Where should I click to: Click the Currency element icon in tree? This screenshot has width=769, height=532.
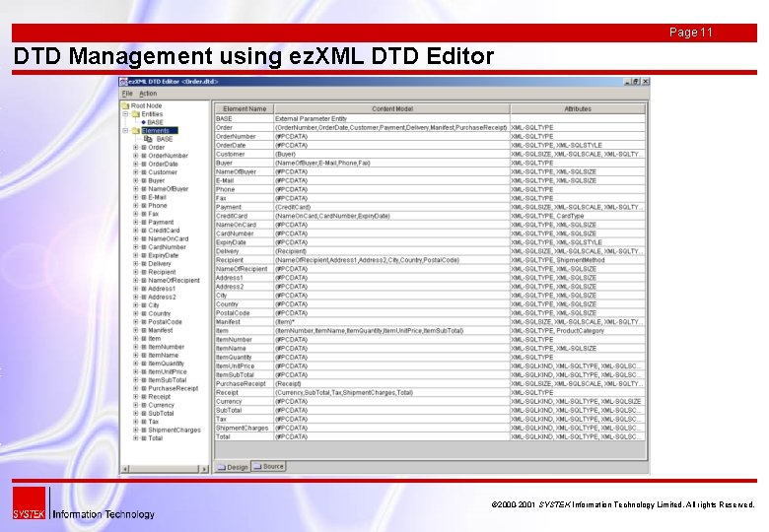[144, 405]
